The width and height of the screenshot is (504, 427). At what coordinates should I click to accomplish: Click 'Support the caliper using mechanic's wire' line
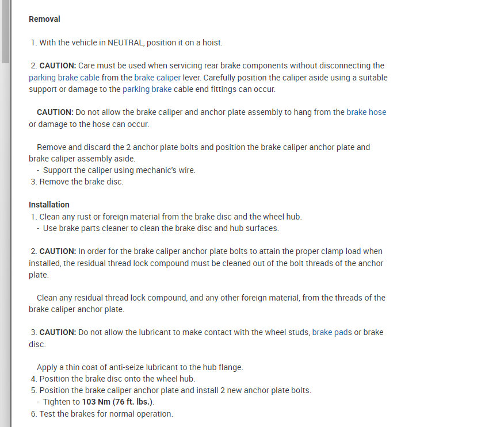coord(119,170)
